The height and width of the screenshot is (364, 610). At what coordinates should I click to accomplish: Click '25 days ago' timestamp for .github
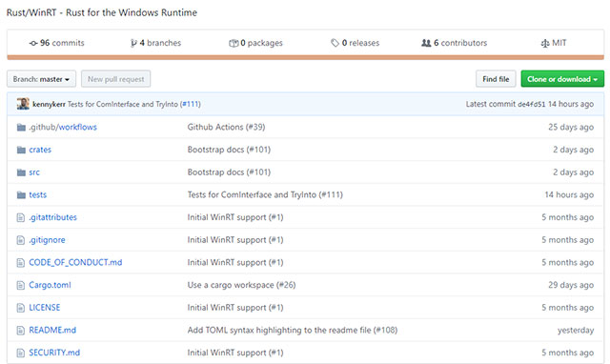[x=571, y=127]
